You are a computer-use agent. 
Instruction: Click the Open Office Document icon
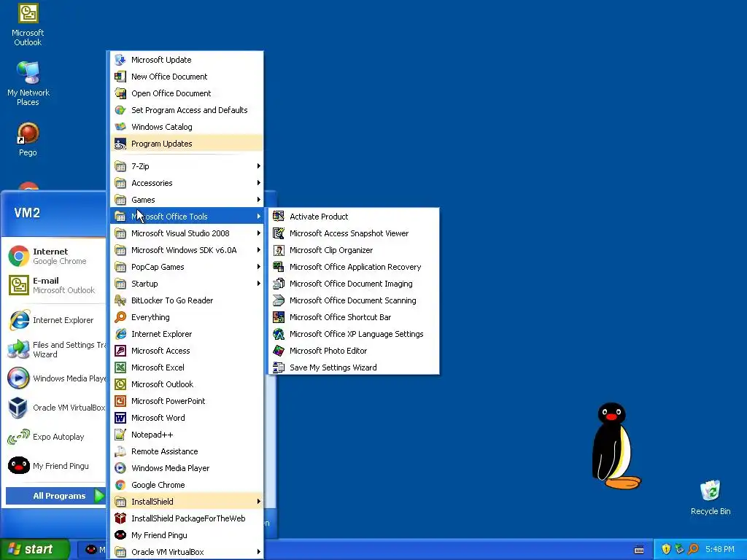pos(120,93)
